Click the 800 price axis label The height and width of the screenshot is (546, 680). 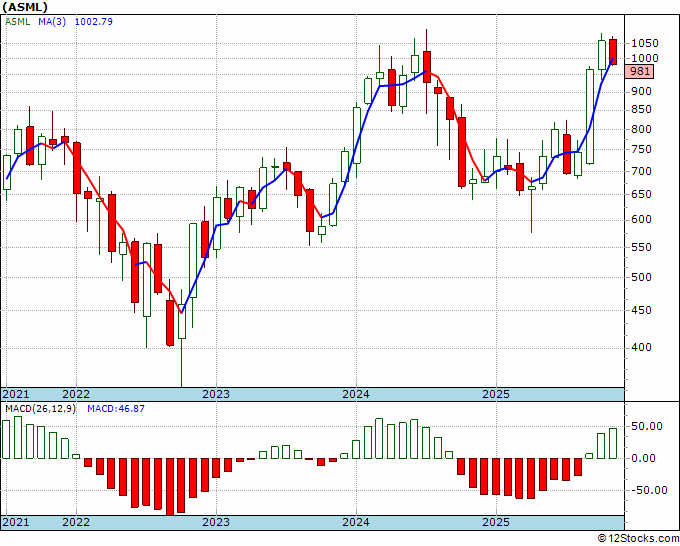click(641, 129)
